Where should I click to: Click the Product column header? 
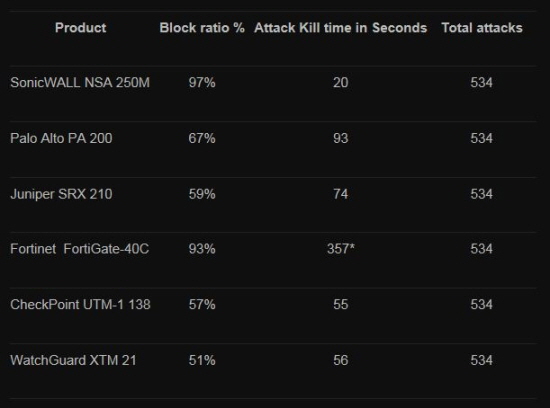point(80,28)
